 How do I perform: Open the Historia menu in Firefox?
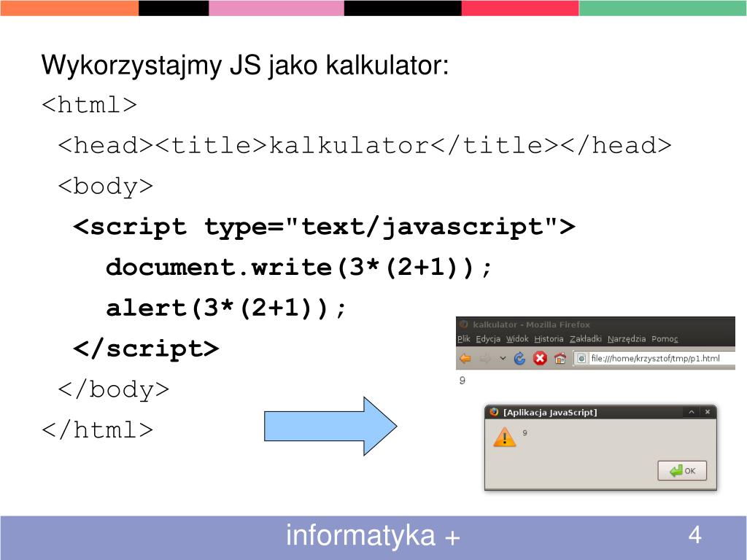[549, 339]
